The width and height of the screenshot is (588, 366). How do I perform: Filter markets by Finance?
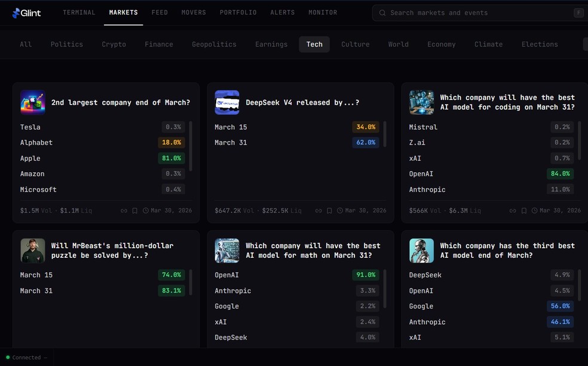pos(158,44)
